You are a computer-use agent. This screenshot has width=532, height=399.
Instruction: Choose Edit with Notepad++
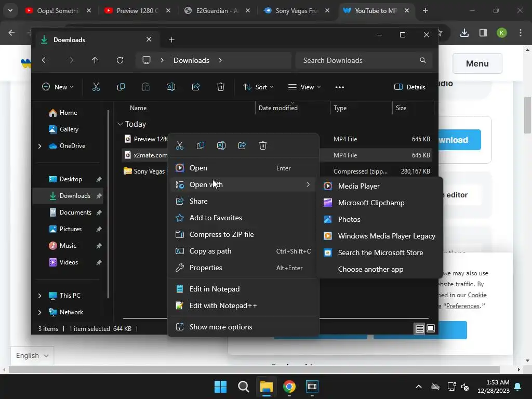243,305
